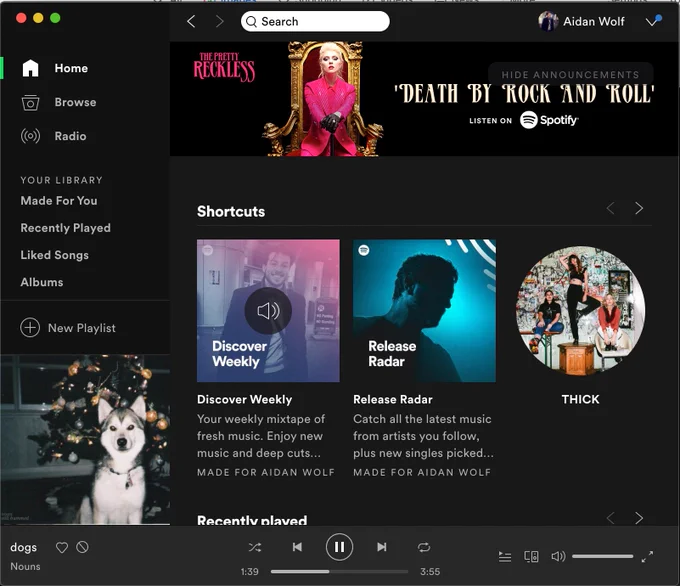Open Recently Played library section
The width and height of the screenshot is (680, 586).
point(65,228)
